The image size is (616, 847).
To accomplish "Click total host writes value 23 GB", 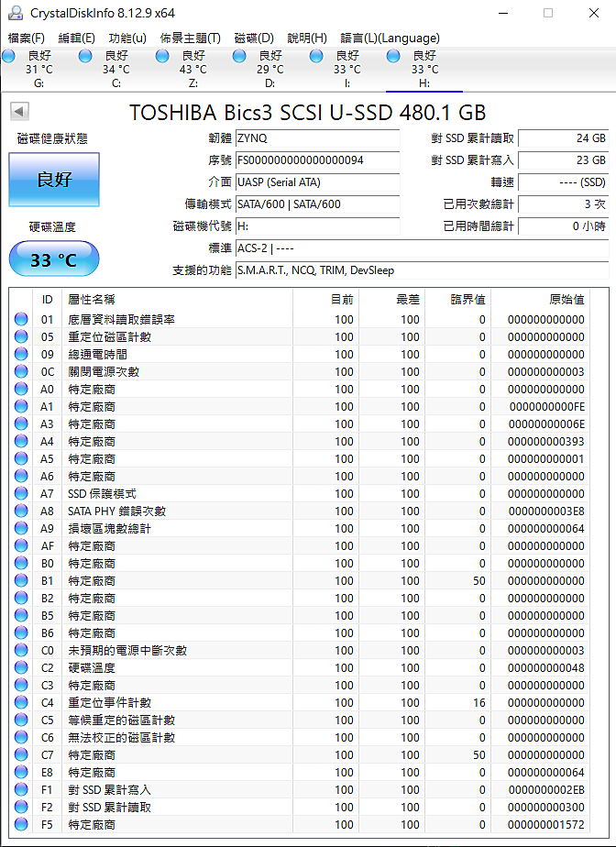I will pos(563,160).
